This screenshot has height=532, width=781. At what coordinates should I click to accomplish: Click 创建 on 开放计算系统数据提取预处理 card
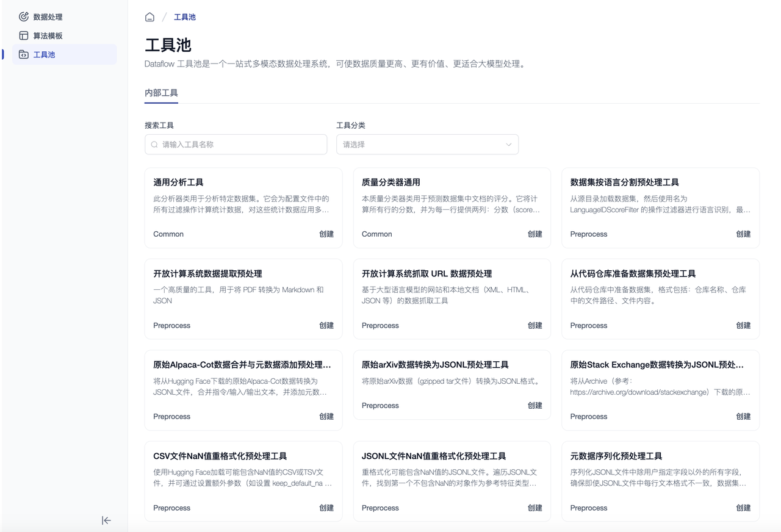pos(326,325)
